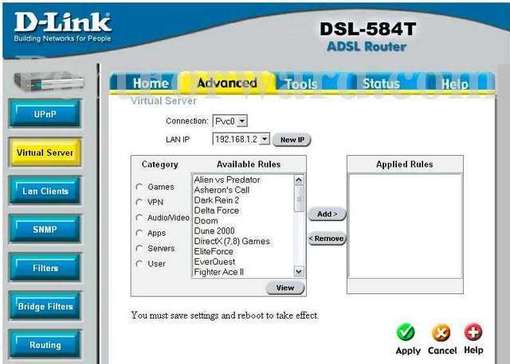Open the UPnP sidebar page
The width and height of the screenshot is (510, 364).
point(45,114)
